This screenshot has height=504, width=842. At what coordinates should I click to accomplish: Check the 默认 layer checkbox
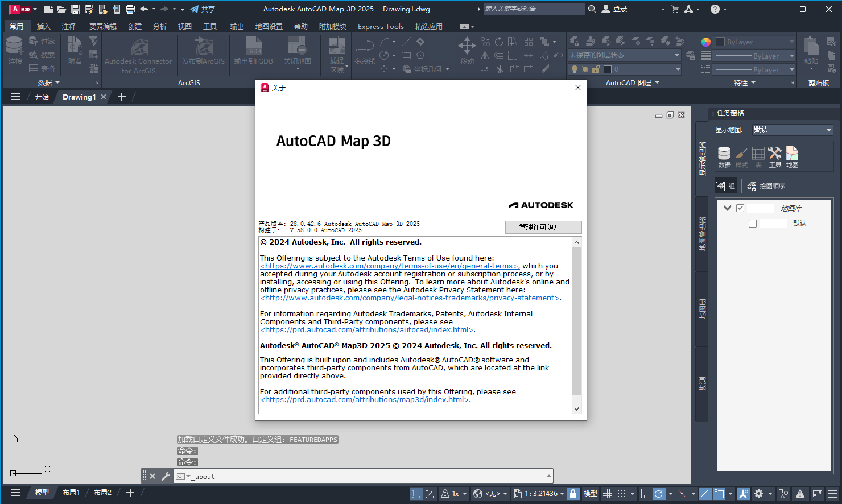click(x=753, y=223)
